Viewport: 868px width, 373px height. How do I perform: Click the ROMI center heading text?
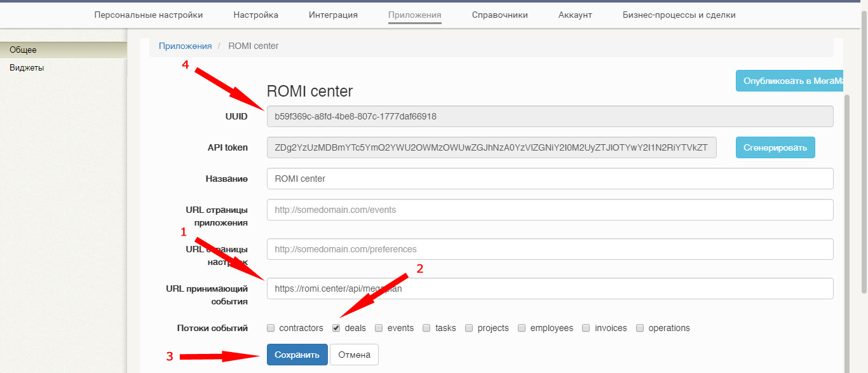pyautogui.click(x=309, y=91)
